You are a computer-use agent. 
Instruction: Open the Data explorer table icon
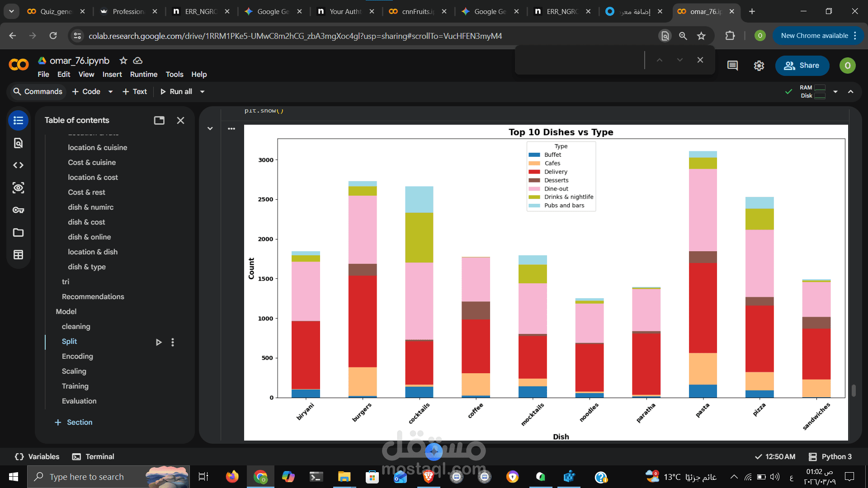(x=18, y=255)
